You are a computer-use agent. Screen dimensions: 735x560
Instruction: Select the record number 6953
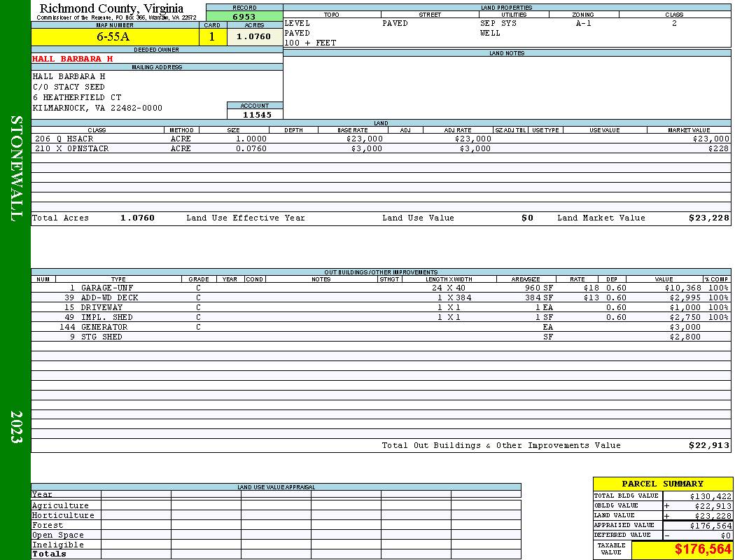point(244,16)
